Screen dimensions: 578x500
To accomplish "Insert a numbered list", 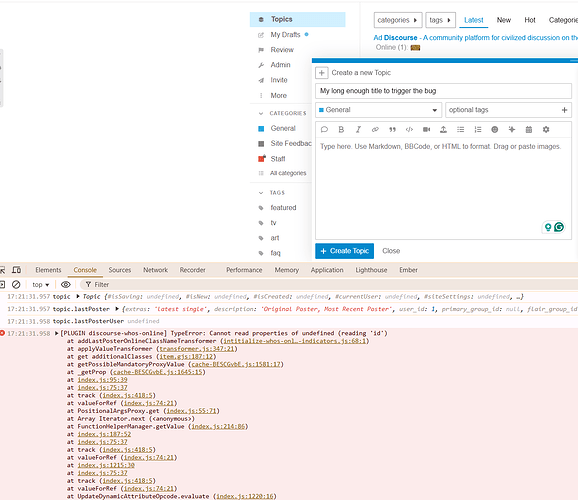I will click(x=478, y=129).
